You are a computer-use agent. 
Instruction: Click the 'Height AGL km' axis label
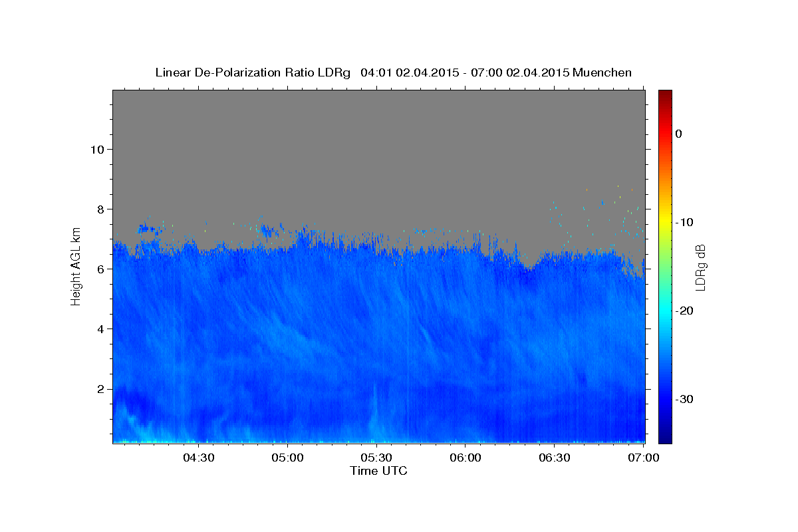point(76,267)
